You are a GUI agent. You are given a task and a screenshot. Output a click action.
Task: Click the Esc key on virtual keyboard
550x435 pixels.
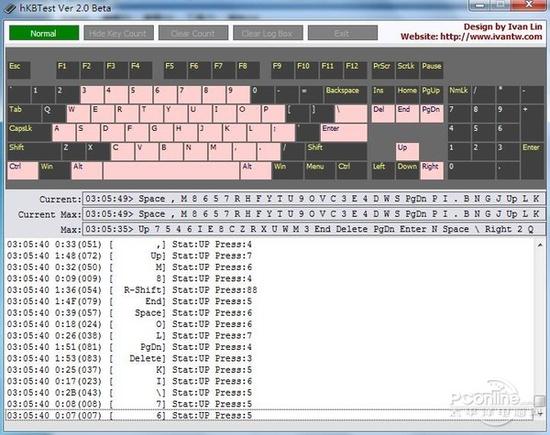pyautogui.click(x=19, y=70)
